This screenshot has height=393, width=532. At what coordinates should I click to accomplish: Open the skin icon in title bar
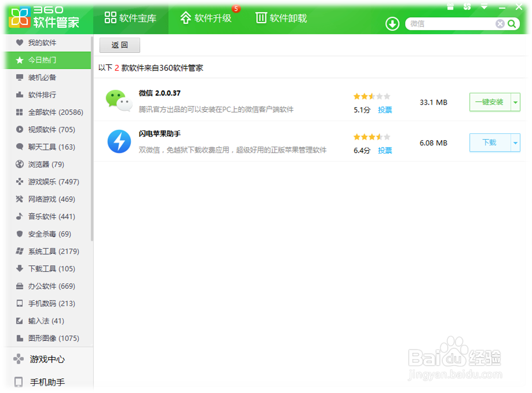pyautogui.click(x=467, y=6)
